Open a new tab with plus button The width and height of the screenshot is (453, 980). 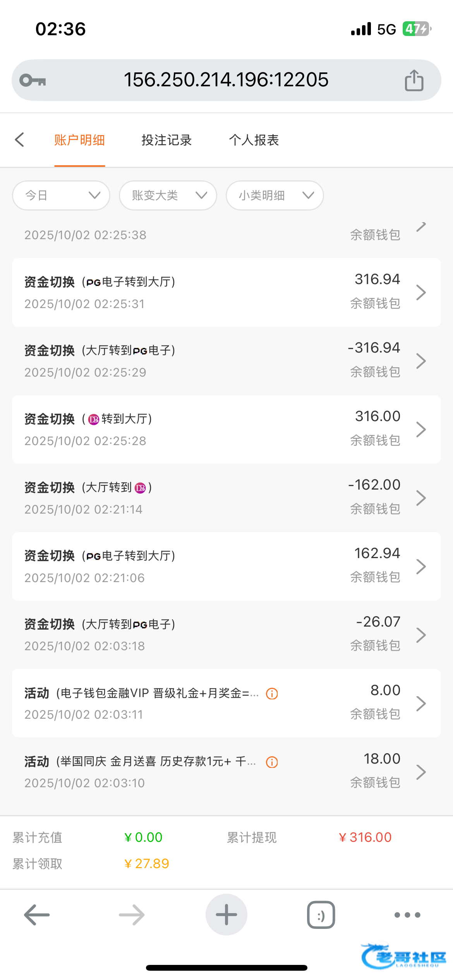[x=226, y=915]
